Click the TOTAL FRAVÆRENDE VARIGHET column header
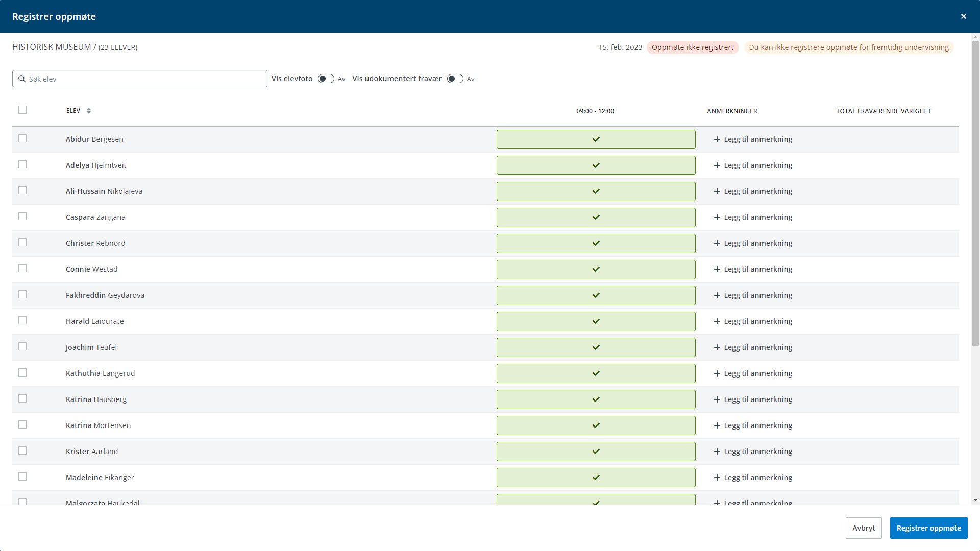The image size is (980, 551). tap(884, 111)
